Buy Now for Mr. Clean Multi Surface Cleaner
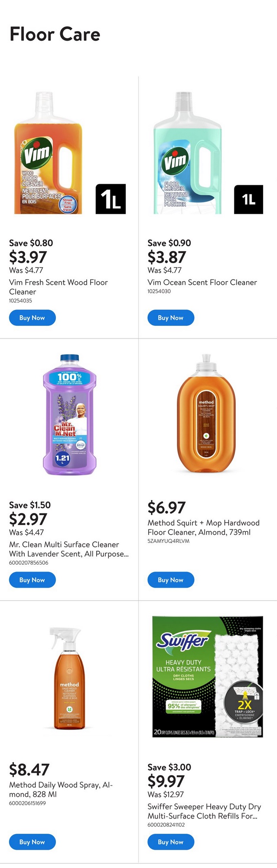 pos(32,580)
